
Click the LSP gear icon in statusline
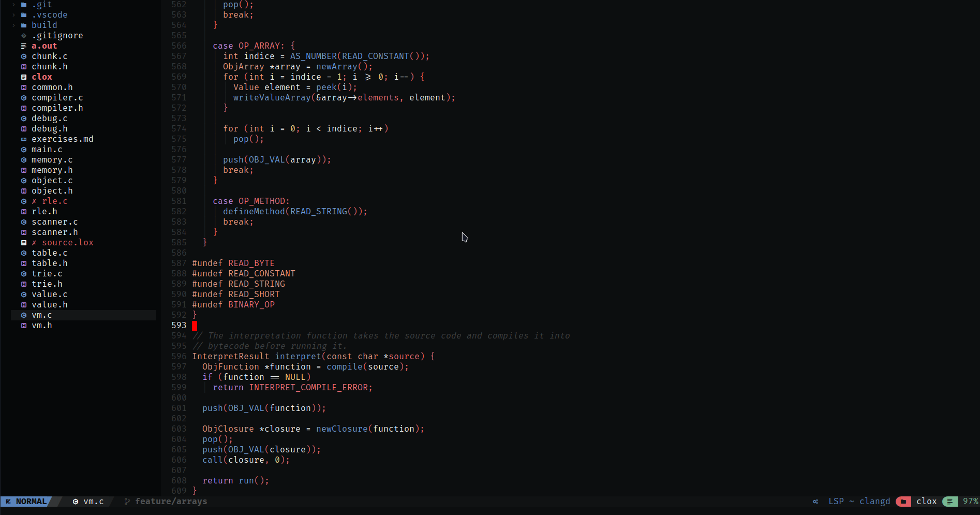pos(815,502)
